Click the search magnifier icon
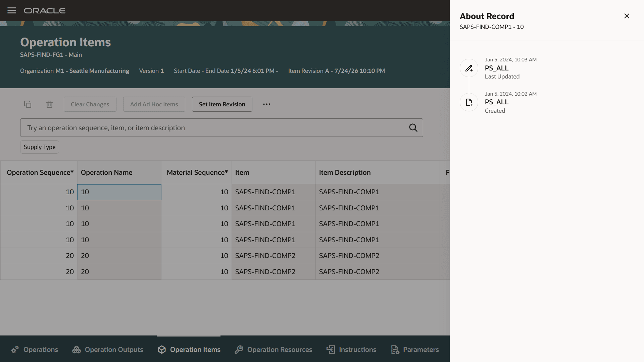The width and height of the screenshot is (644, 362). click(x=413, y=128)
